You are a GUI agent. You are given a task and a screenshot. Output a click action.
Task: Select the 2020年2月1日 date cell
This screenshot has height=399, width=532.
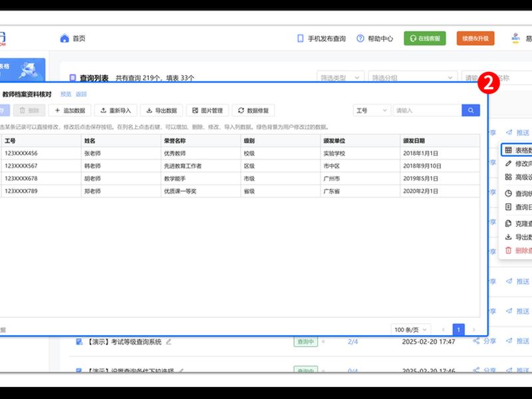point(440,191)
